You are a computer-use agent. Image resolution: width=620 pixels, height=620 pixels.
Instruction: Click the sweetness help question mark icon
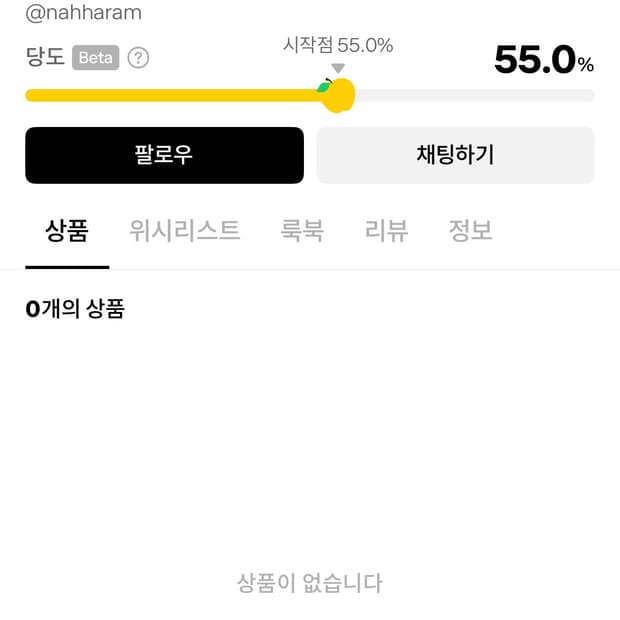point(139,58)
